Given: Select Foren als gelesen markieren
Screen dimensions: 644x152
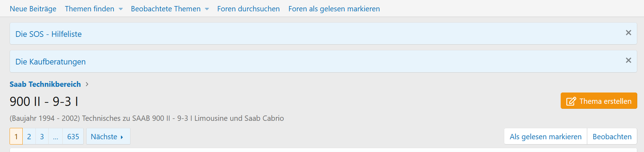Looking at the screenshot, I should point(334,9).
